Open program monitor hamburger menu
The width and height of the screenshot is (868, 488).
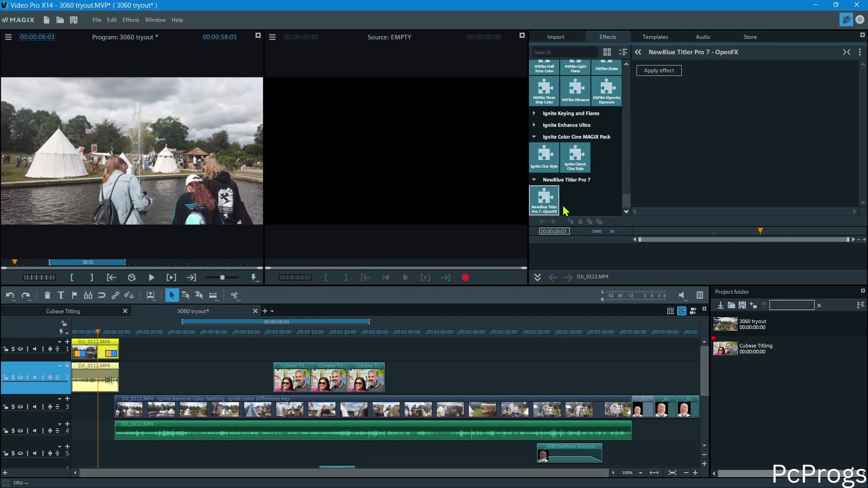(x=8, y=37)
